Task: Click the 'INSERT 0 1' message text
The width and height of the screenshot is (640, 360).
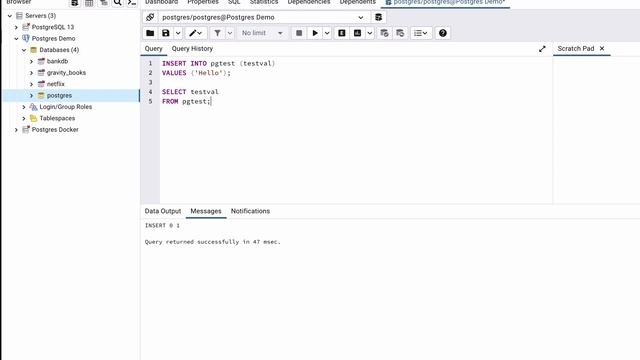Action: tap(162, 225)
